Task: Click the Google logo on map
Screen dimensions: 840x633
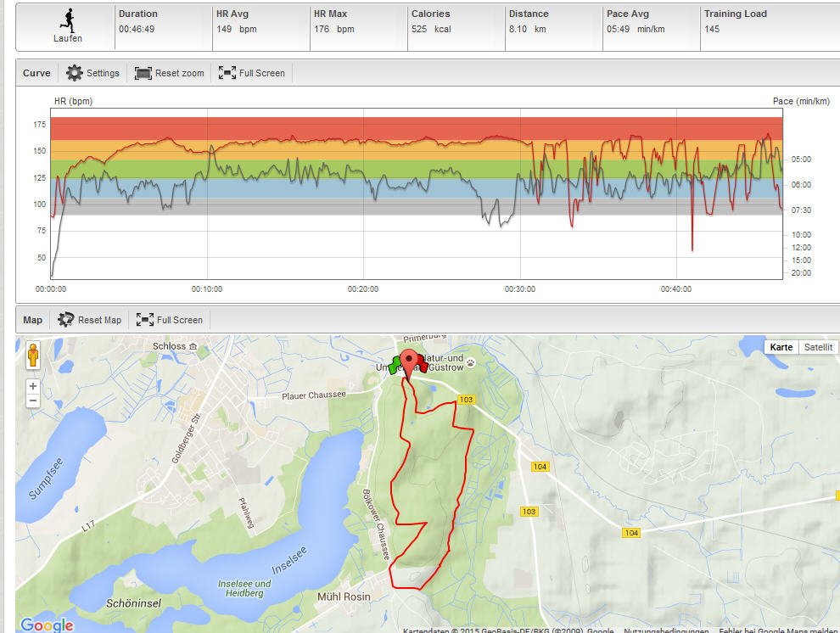Action: pyautogui.click(x=47, y=625)
